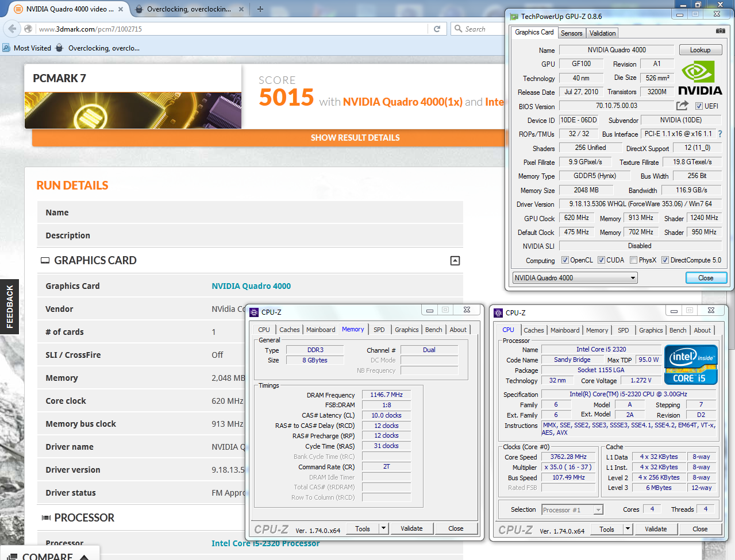Click the Bus Interface question mark icon

pos(719,134)
